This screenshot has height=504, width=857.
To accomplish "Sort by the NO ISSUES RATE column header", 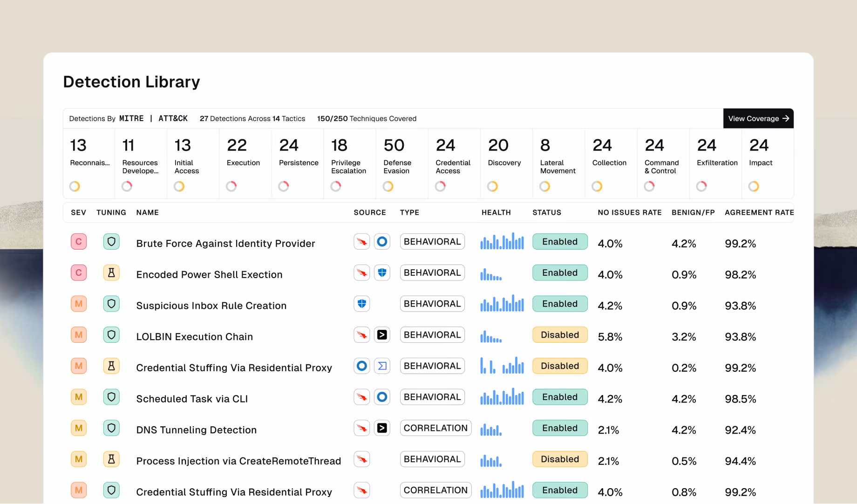I will click(x=630, y=212).
